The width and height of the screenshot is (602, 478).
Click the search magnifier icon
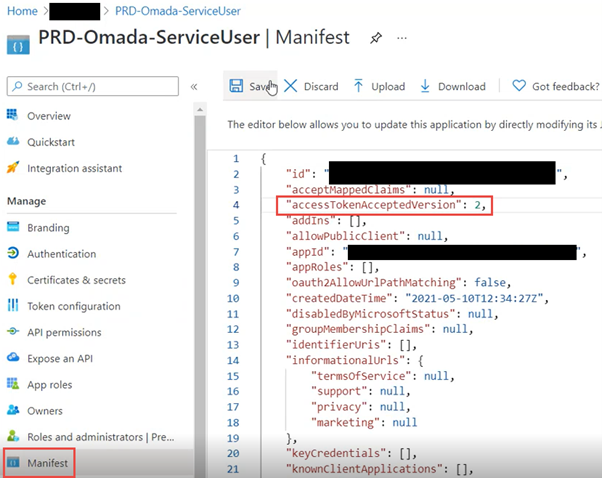point(17,86)
